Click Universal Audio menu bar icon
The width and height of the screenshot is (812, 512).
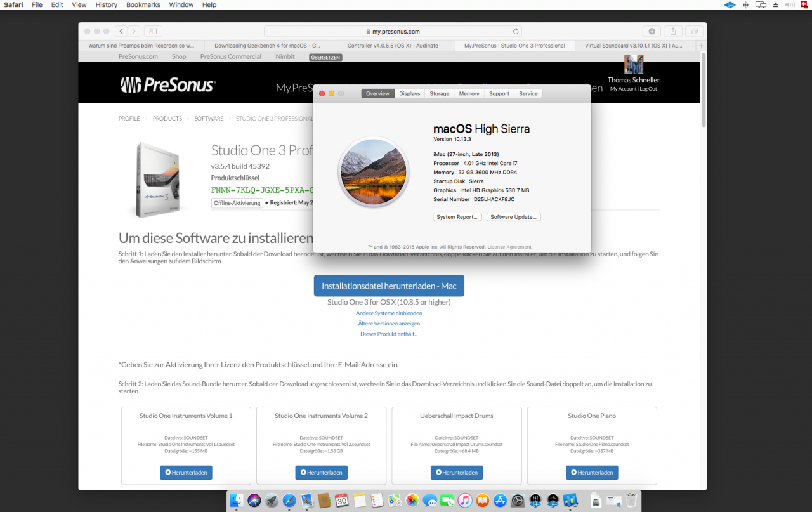point(730,4)
